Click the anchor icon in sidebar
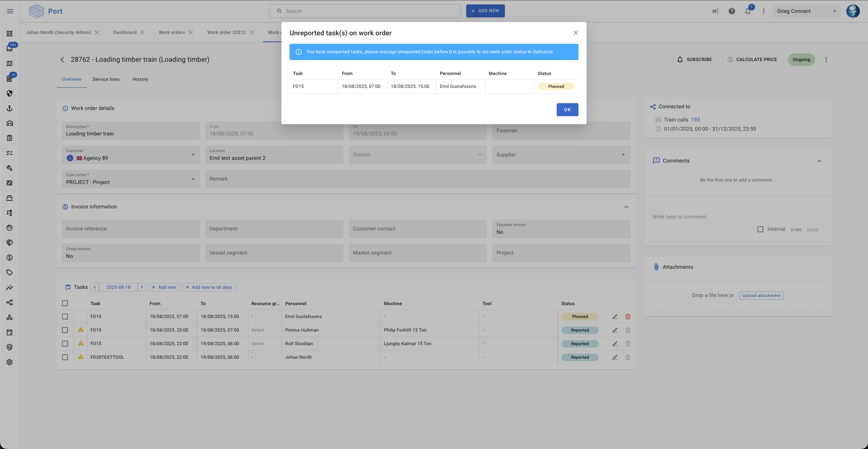868x449 pixels. tap(9, 108)
